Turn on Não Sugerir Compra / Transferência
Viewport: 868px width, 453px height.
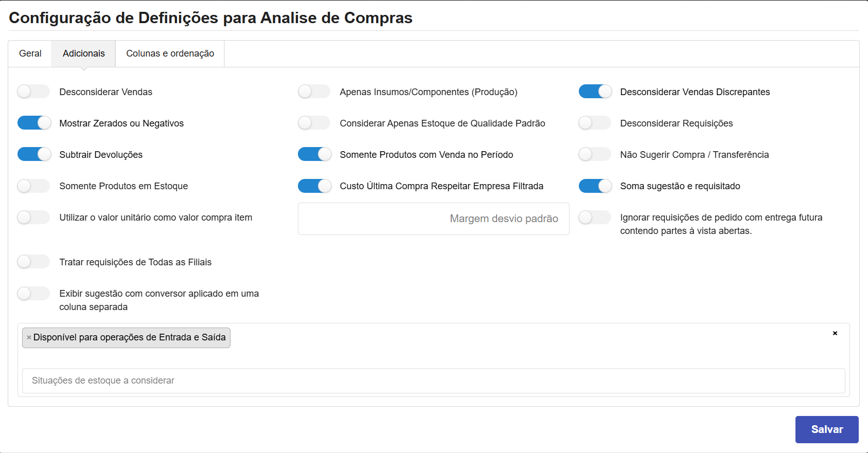tap(594, 155)
